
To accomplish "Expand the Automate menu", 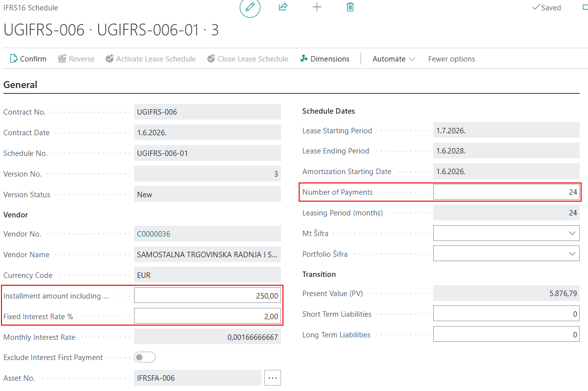I will 393,59.
